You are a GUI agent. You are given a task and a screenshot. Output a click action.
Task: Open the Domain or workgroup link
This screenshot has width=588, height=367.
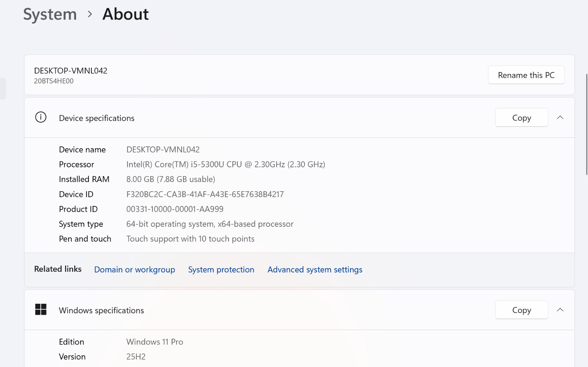click(135, 270)
